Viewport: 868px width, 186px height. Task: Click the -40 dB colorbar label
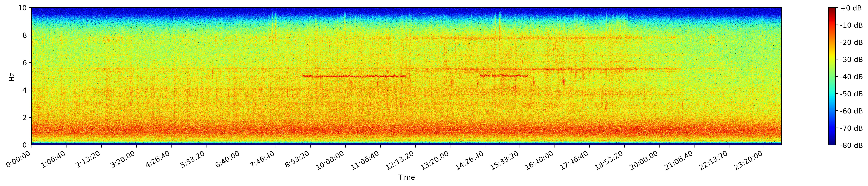pyautogui.click(x=851, y=77)
